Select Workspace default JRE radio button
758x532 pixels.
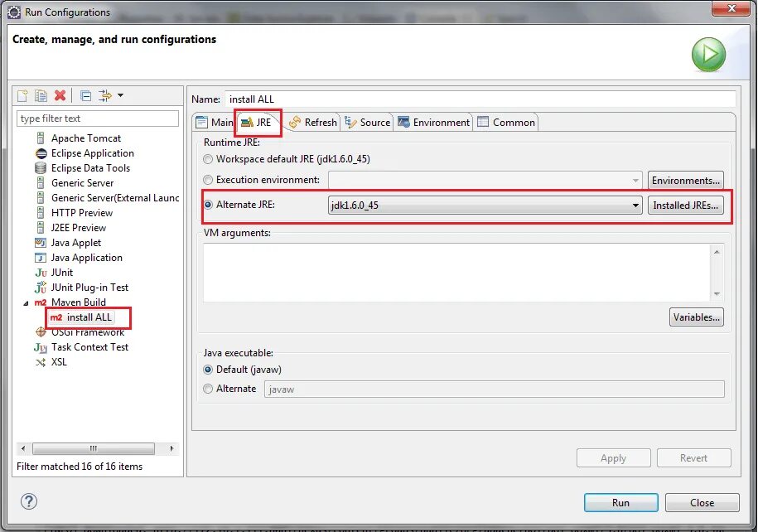208,159
